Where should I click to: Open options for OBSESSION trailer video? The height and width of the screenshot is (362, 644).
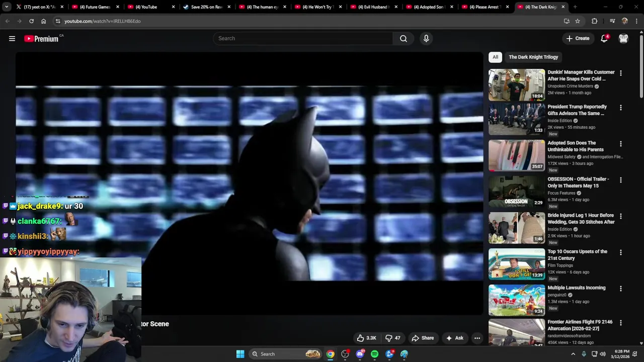pos(620,180)
